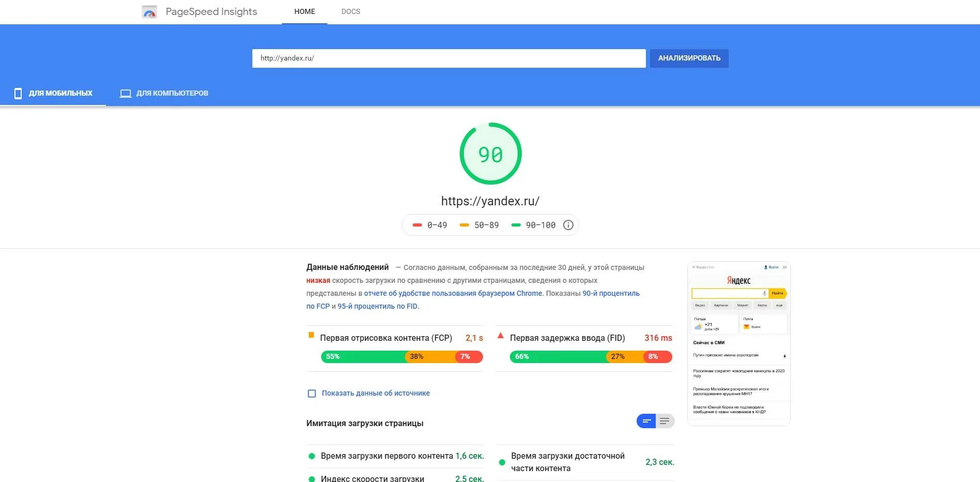Click the PageSpeed Insights logo icon

(x=149, y=12)
